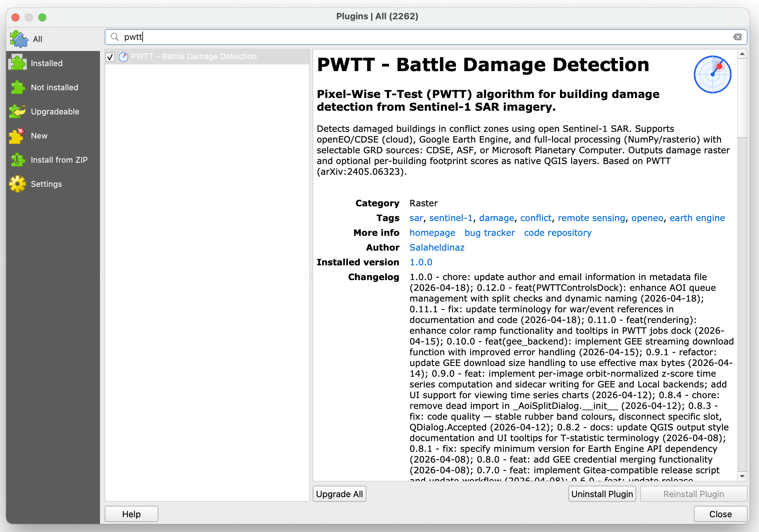Screen dimensions: 759x532
Task: Click the details scrollbar down arrow
Action: tap(742, 476)
